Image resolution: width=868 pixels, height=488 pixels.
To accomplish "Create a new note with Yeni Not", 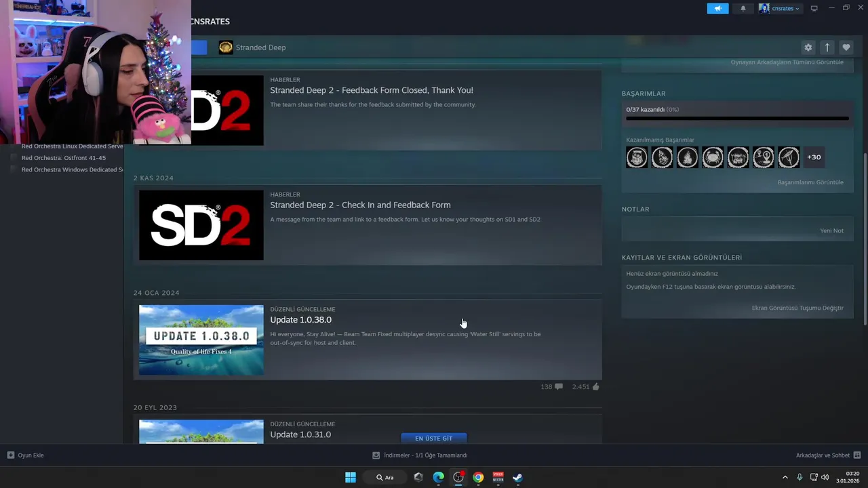I will (832, 230).
